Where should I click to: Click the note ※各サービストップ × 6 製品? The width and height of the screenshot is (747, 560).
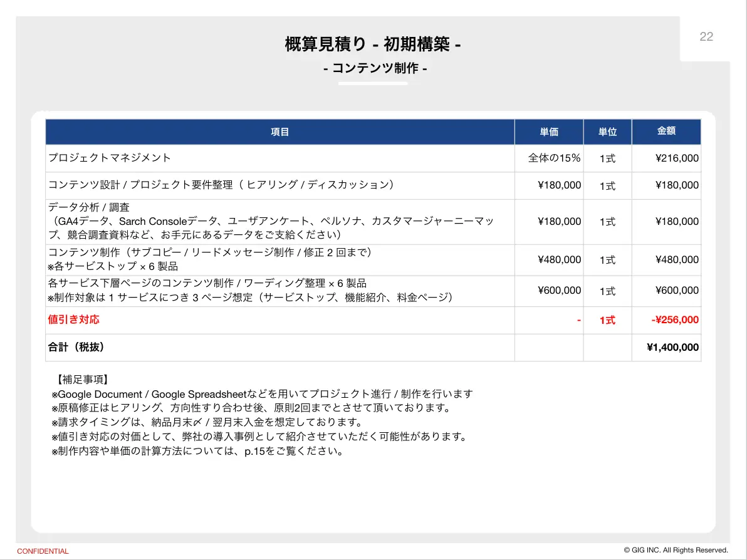point(113,266)
